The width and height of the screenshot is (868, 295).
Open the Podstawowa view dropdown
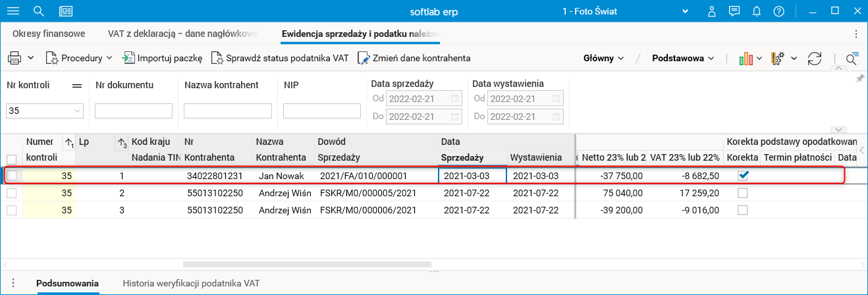pyautogui.click(x=683, y=58)
